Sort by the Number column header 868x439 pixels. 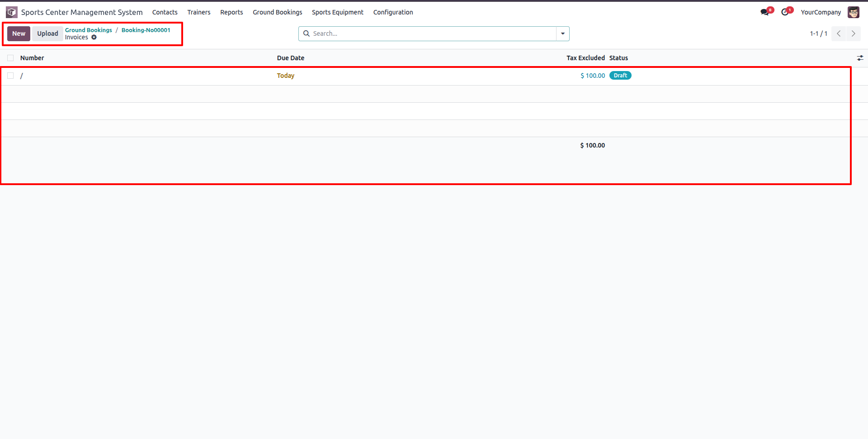click(32, 58)
